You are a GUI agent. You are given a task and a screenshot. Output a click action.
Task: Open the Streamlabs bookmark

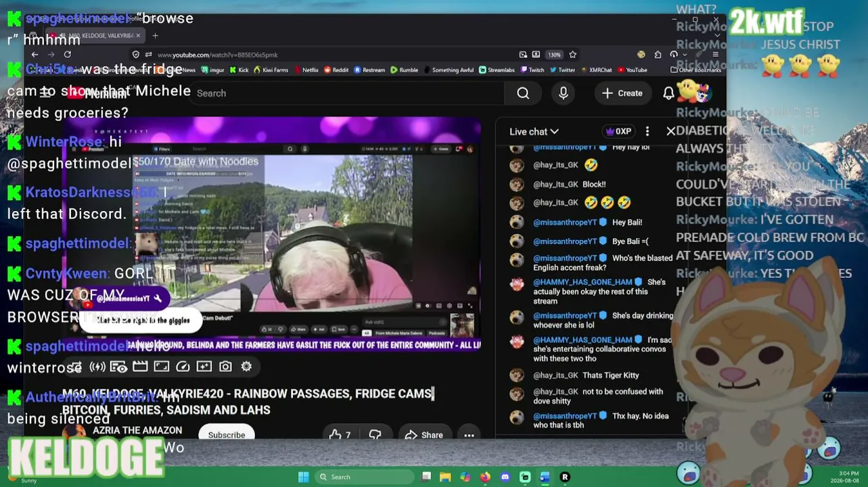pos(497,70)
